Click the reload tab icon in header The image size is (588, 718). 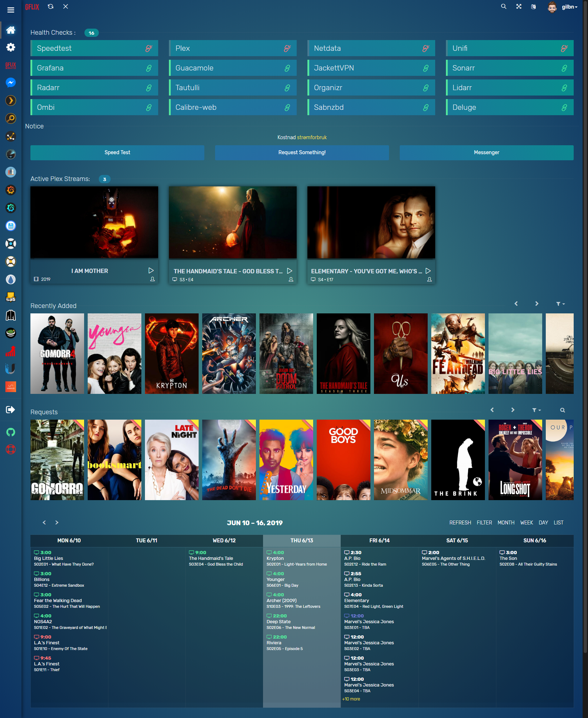pos(50,6)
